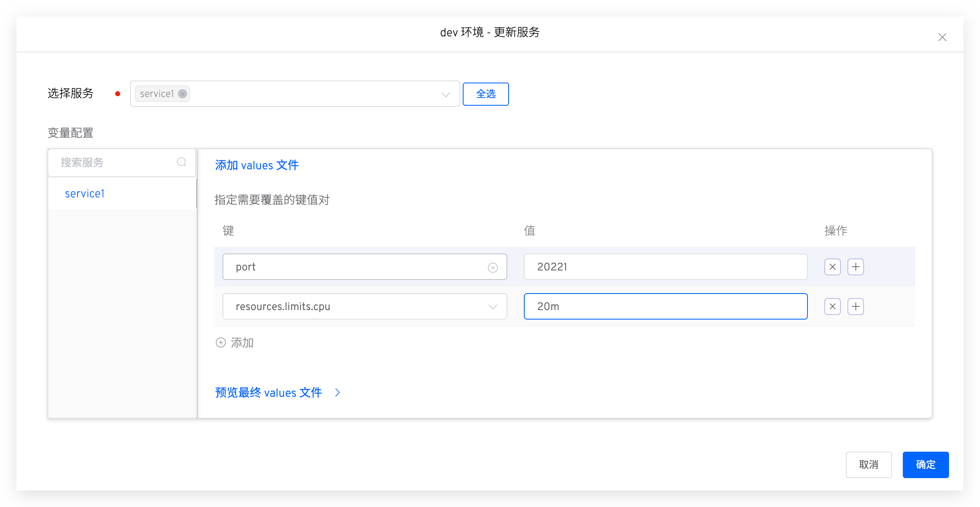Clear the port key field
The image size is (980, 507).
click(492, 268)
